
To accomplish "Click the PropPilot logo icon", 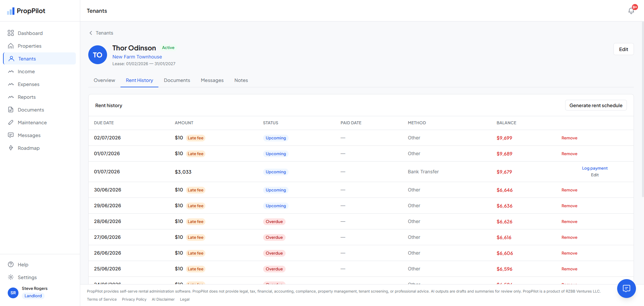I will tap(11, 11).
